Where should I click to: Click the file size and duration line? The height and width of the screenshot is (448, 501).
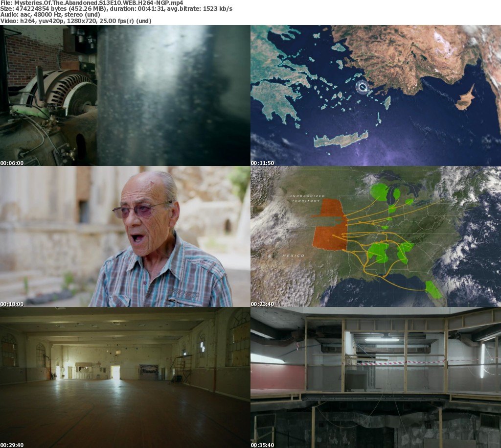[x=116, y=9]
